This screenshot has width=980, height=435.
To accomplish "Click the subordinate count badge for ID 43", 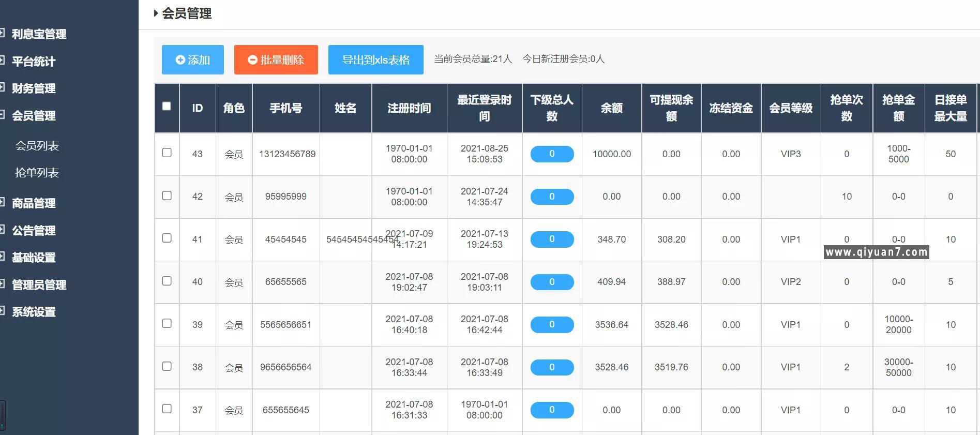I will point(552,154).
